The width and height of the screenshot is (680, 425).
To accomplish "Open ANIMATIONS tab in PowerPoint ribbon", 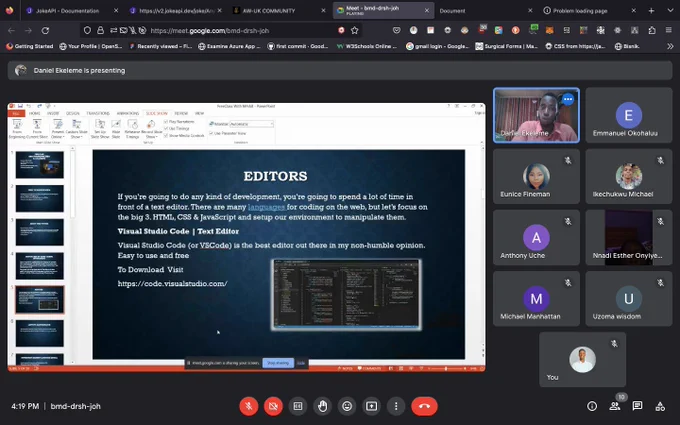I will [x=128, y=113].
